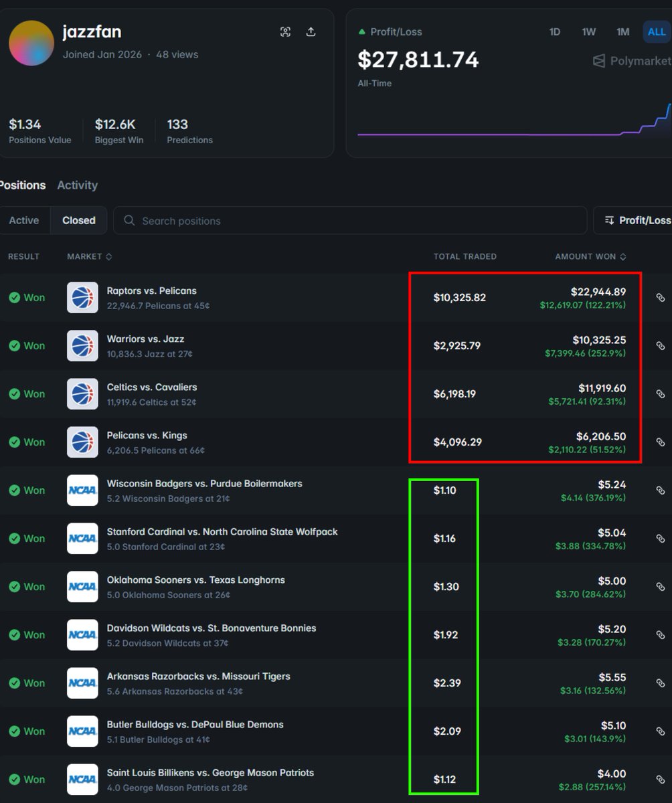Screen dimensions: 672x803
Task: Switch to the Activity tab
Action: 78,185
